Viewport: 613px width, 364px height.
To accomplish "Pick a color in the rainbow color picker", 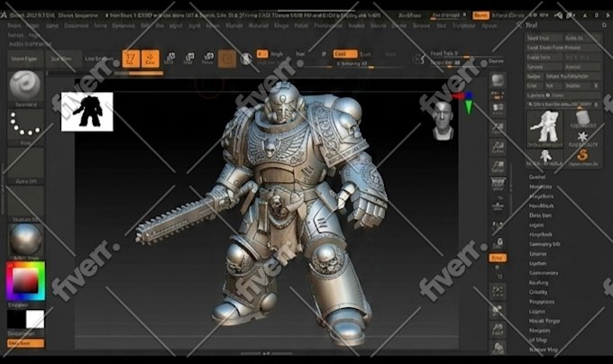I will tap(25, 281).
